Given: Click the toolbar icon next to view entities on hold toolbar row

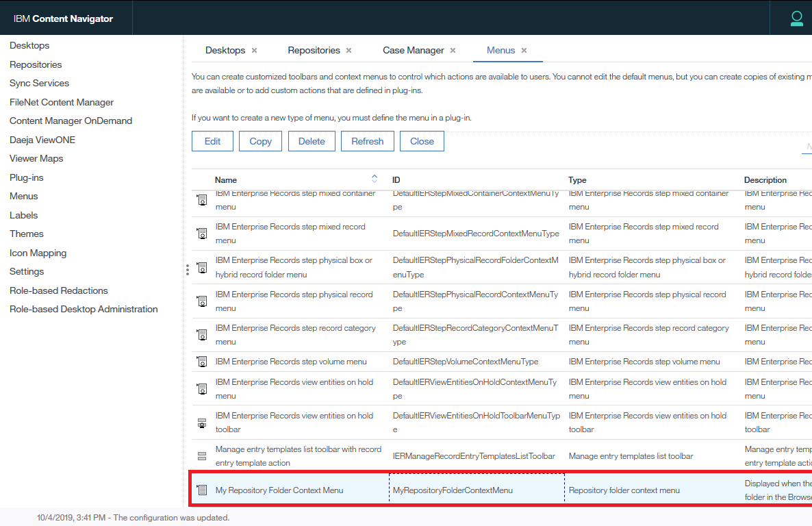Looking at the screenshot, I should [x=202, y=422].
